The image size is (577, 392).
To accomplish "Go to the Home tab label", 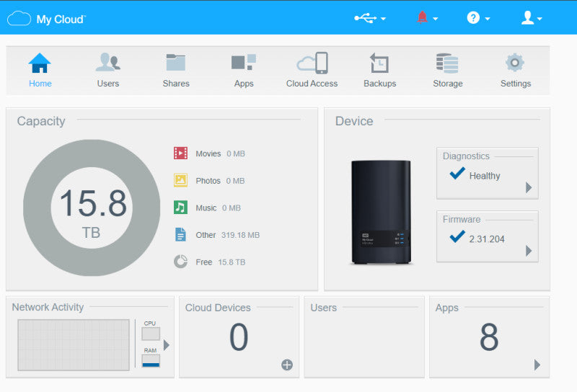I will pos(40,84).
